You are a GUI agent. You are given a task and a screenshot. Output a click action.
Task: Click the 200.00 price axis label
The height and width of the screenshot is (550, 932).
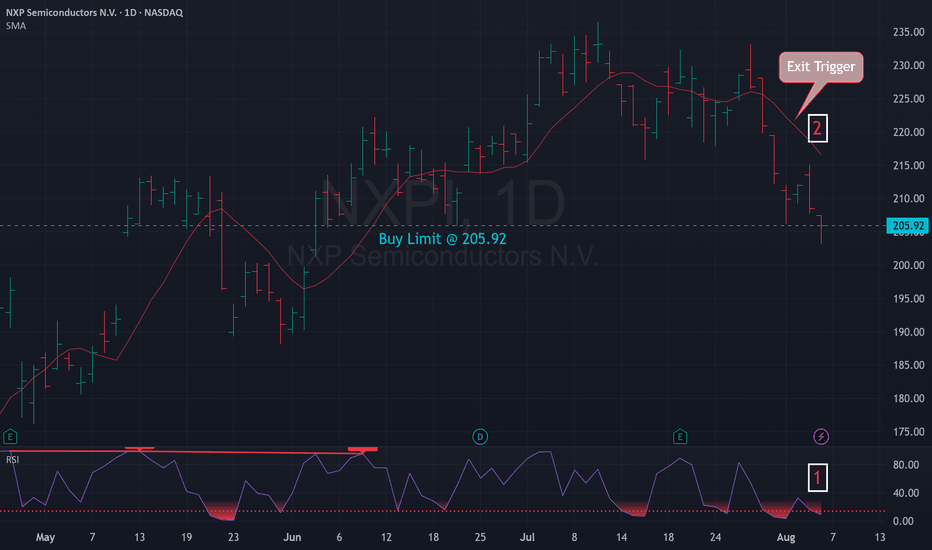(x=908, y=265)
